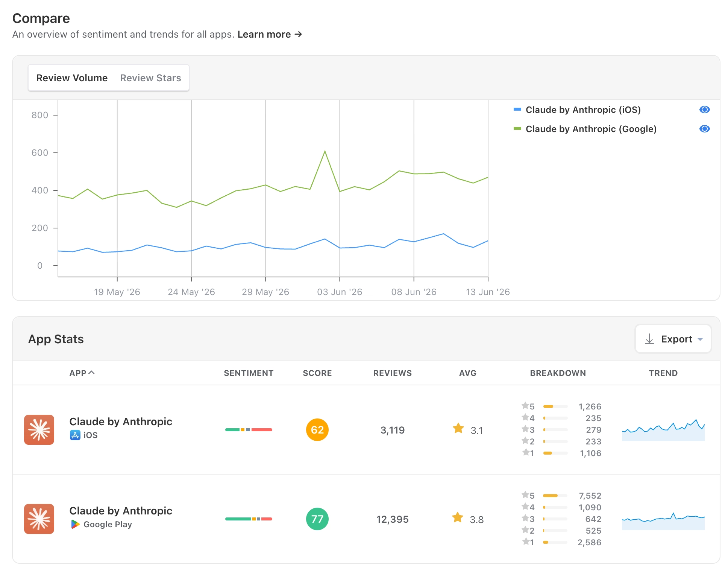Click the green peak in review volume chart
Viewport: 728px width, 569px height.
click(x=325, y=151)
